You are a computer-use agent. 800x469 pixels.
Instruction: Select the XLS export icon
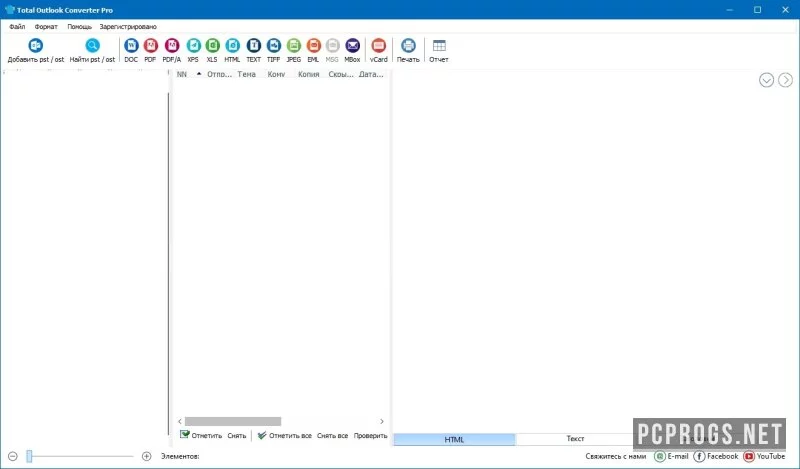(212, 46)
